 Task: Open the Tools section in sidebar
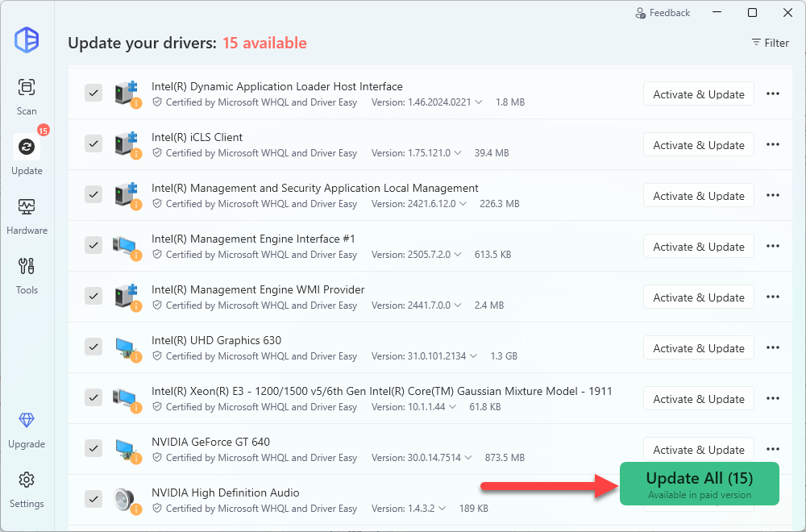point(27,275)
